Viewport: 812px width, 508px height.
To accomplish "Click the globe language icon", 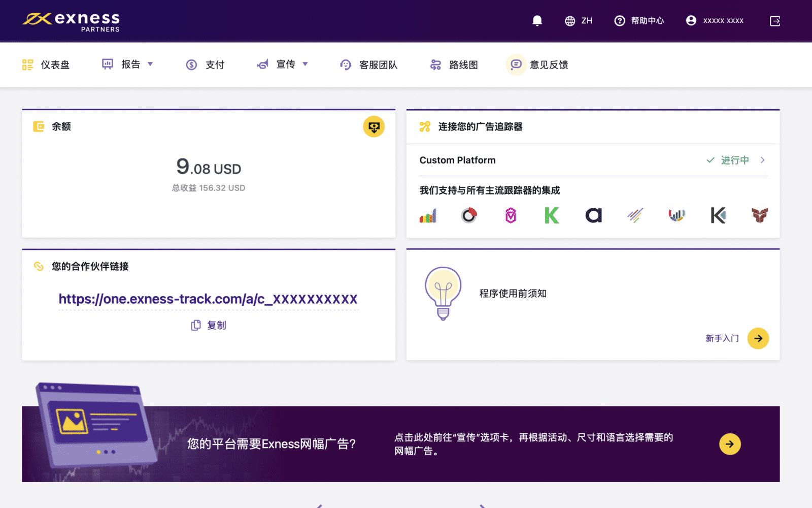I will 570,21.
